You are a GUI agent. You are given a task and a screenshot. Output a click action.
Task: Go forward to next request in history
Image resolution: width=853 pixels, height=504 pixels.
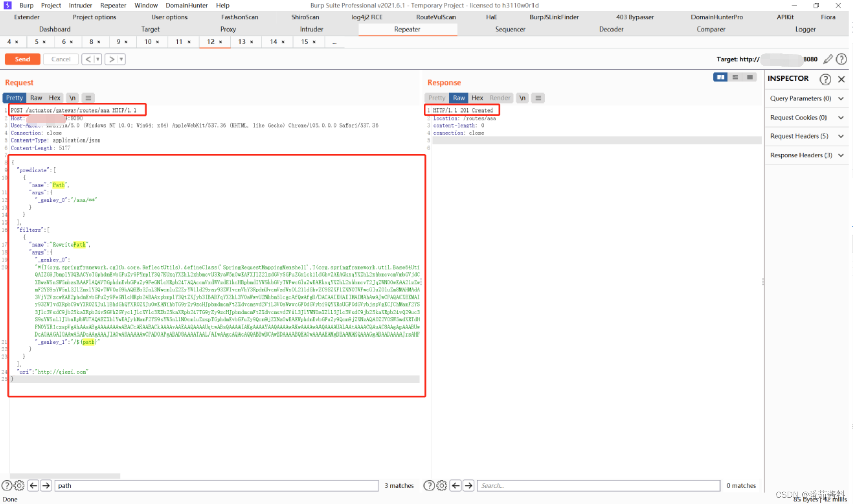(112, 59)
